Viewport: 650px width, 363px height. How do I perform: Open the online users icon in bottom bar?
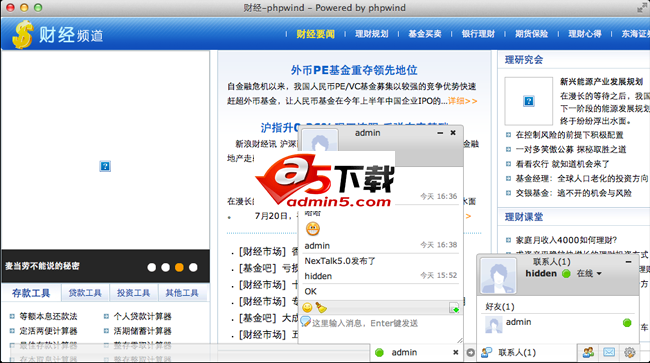pos(588,353)
